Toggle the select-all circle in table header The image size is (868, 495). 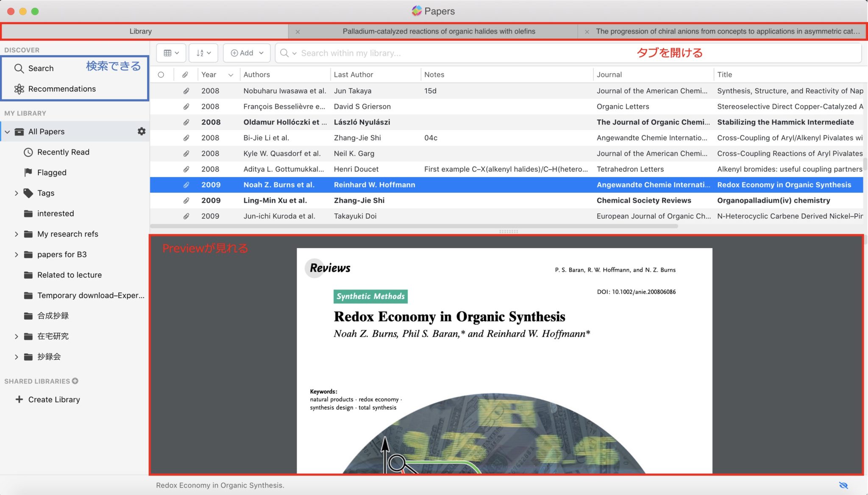pos(161,75)
